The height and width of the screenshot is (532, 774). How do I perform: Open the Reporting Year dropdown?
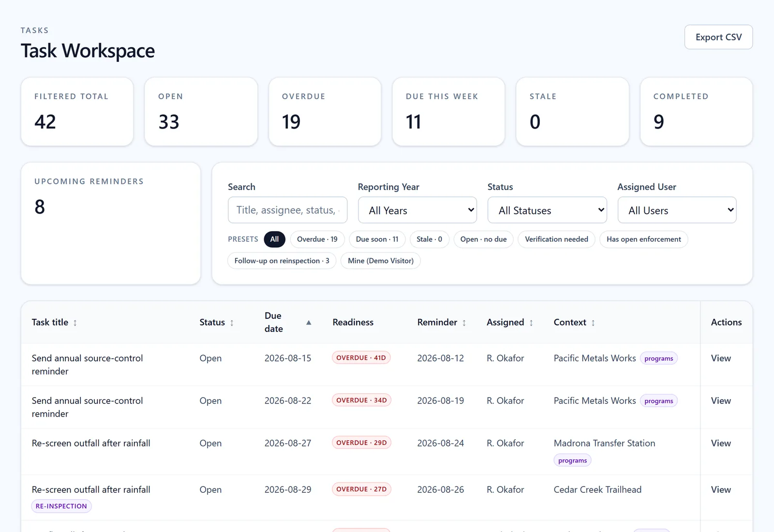tap(417, 210)
